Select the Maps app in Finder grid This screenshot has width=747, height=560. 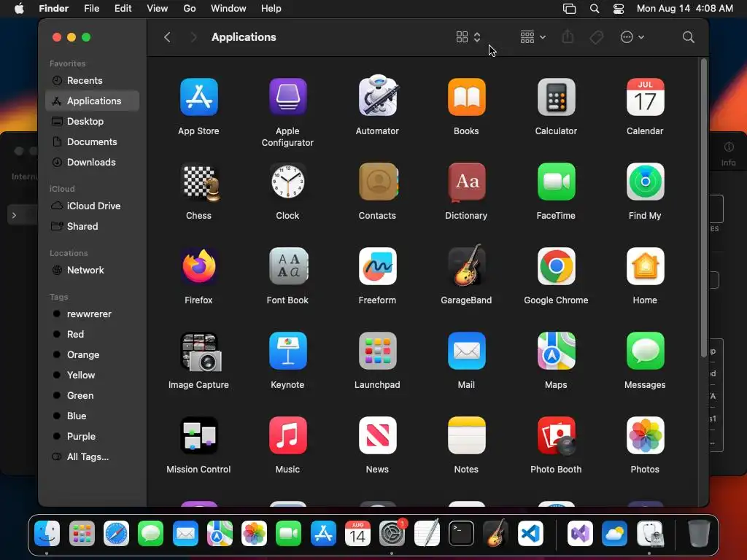pos(556,351)
